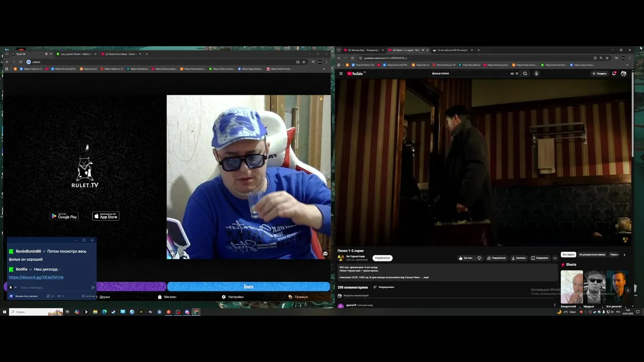Click the Создать create button
The image size is (644, 362).
[599, 73]
